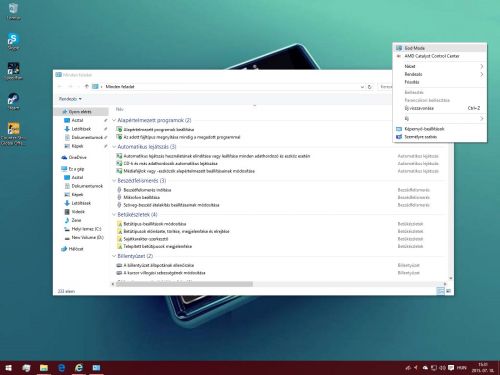Open Zene under Ez a gép
The image size is (500, 375).
(76, 220)
